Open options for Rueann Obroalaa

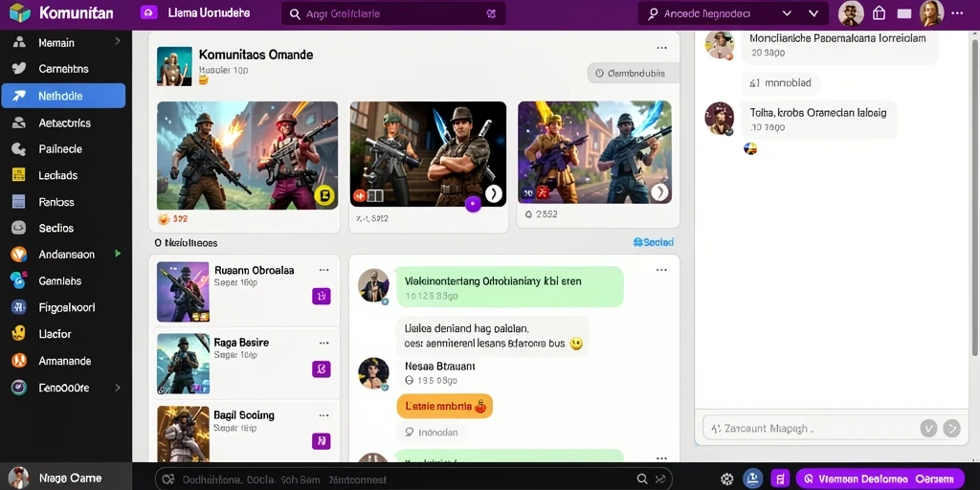coord(323,270)
